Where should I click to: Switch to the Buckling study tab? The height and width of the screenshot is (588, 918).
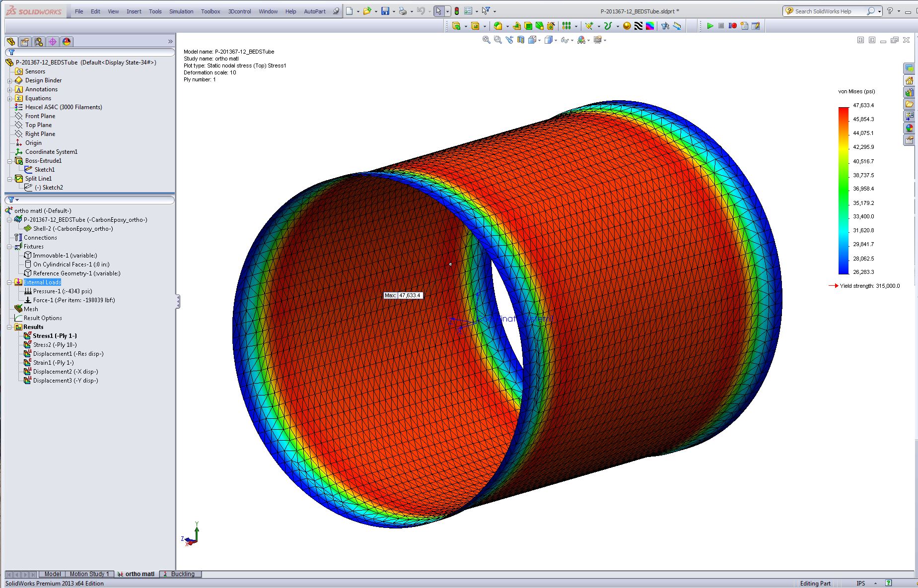(x=182, y=574)
